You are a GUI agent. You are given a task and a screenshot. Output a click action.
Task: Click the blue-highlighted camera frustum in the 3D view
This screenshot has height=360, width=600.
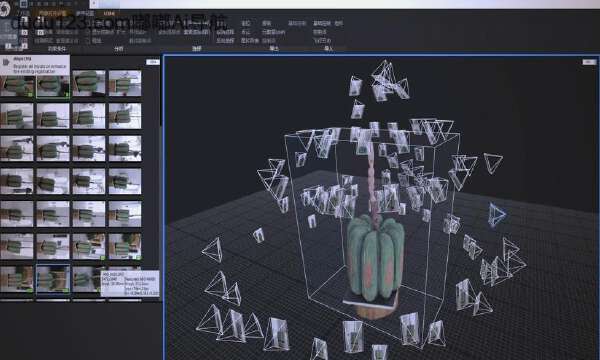[497, 214]
